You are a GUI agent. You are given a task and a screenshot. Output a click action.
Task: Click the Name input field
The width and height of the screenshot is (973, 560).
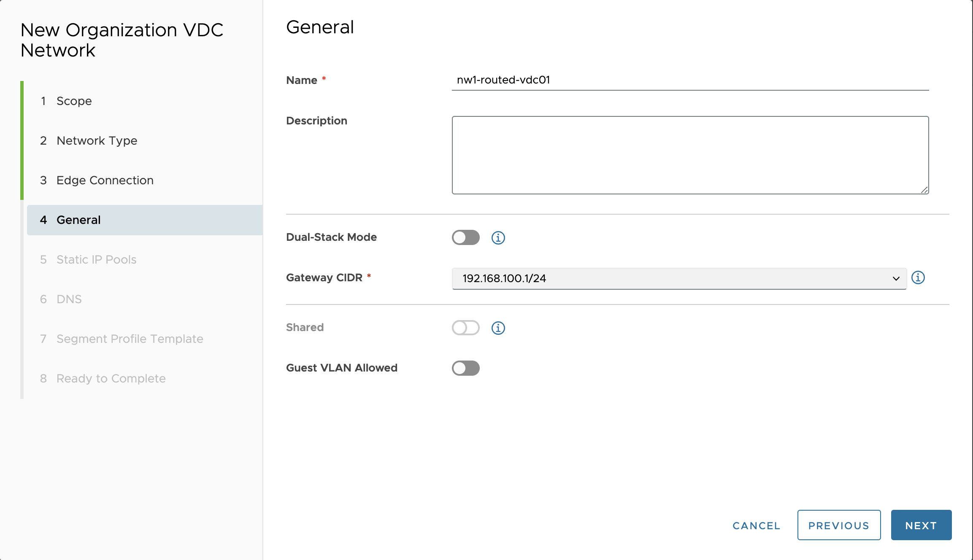[x=690, y=80]
